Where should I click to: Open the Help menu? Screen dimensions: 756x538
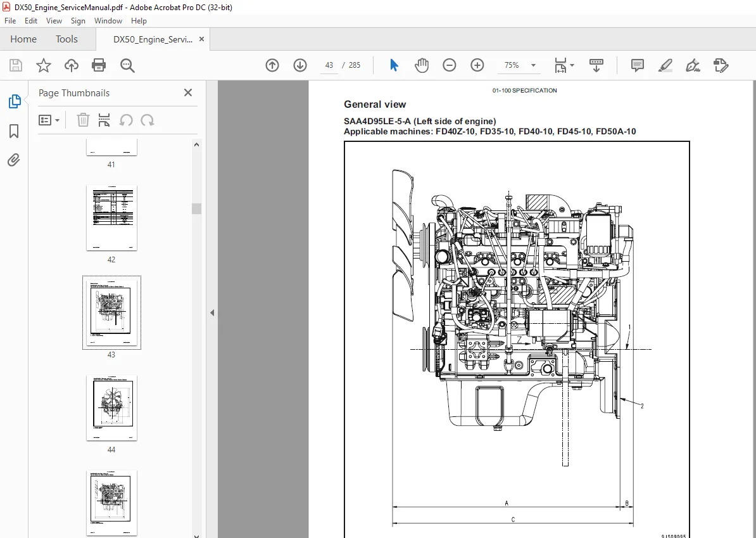click(139, 21)
